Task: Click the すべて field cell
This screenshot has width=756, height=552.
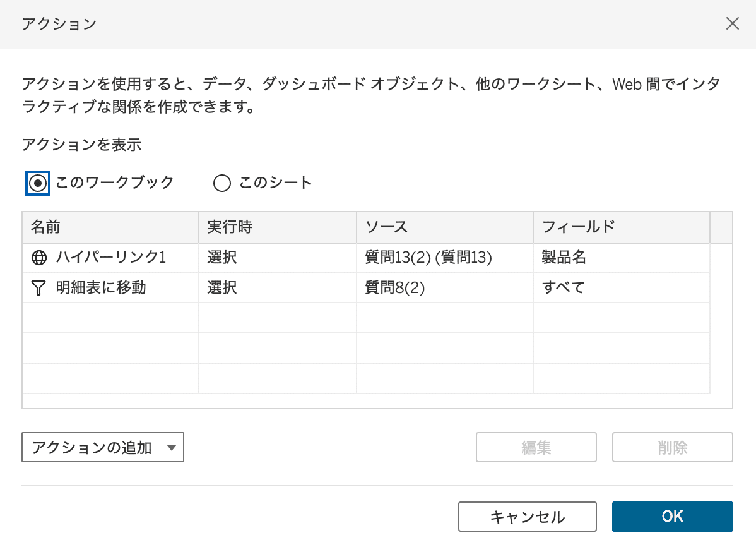Action: (x=564, y=288)
